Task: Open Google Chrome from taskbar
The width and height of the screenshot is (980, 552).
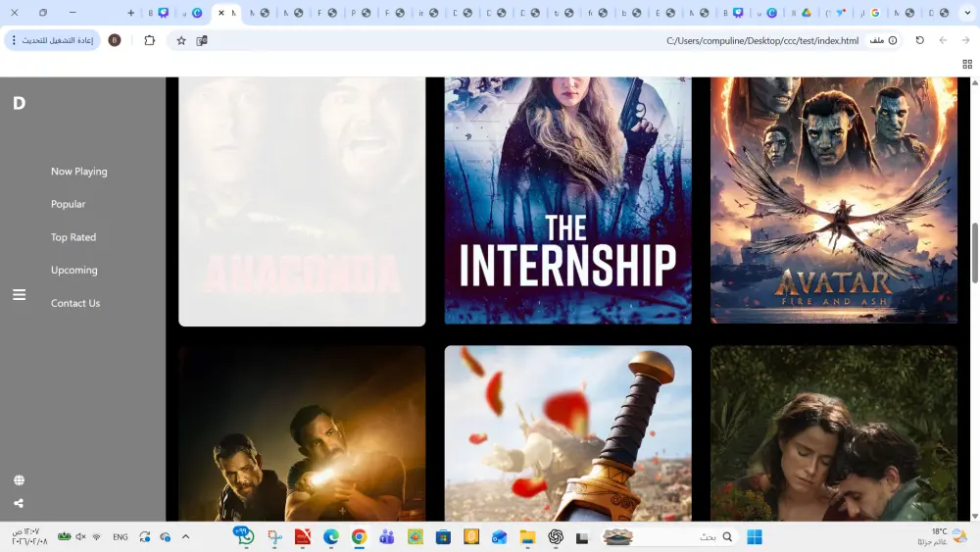Action: 359,537
